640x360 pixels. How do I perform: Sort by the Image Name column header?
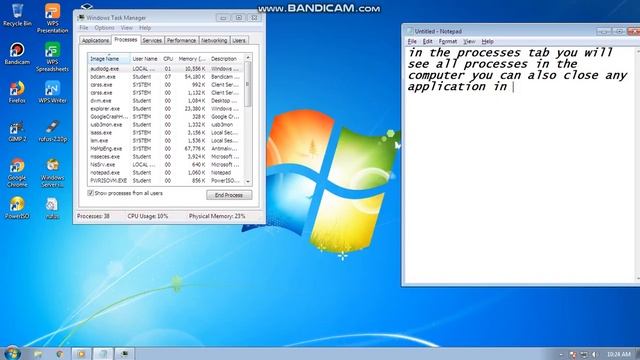(109, 59)
